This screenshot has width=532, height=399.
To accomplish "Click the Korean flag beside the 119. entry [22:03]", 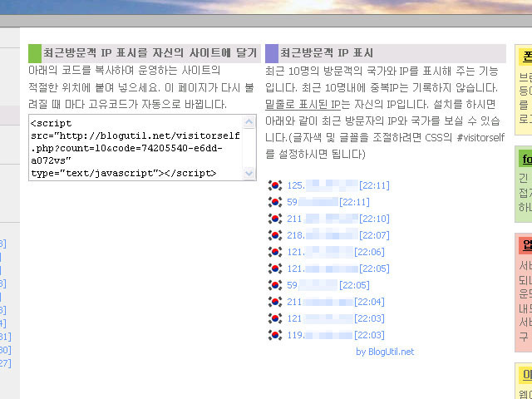I will (275, 335).
